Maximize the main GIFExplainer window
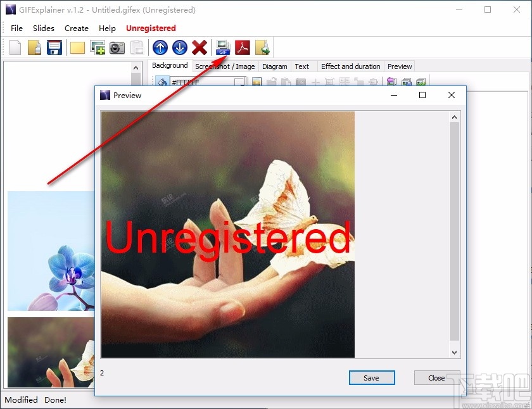This screenshot has width=532, height=409. point(488,10)
